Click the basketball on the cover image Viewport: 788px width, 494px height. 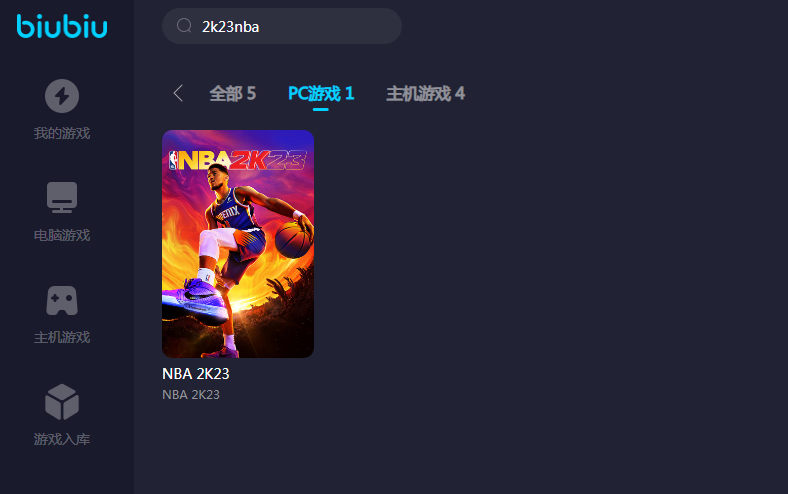pos(293,240)
